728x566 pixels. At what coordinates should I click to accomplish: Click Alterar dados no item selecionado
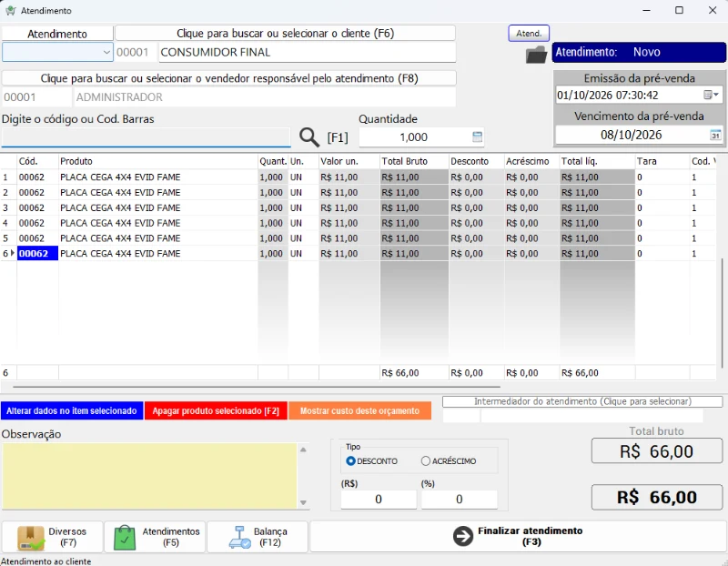(x=72, y=411)
